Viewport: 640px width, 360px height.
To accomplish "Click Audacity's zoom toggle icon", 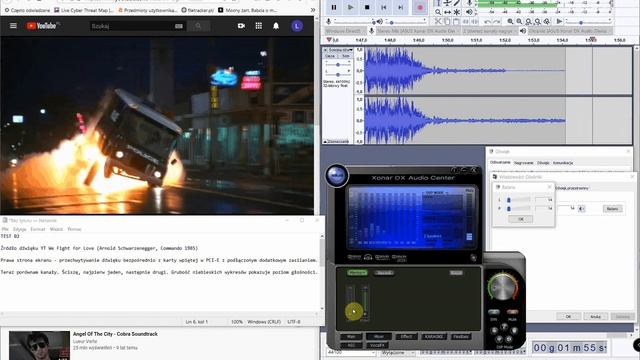I will (547, 21).
